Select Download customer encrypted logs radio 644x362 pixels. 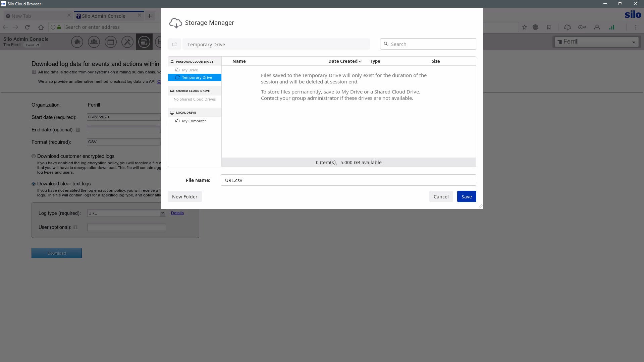[34, 156]
